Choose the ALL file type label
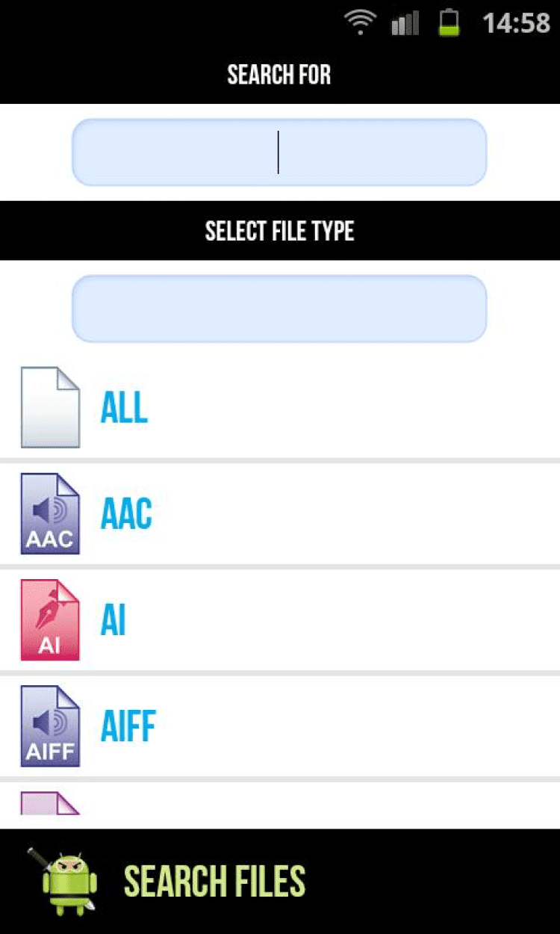Viewport: 560px width, 934px height. click(125, 407)
